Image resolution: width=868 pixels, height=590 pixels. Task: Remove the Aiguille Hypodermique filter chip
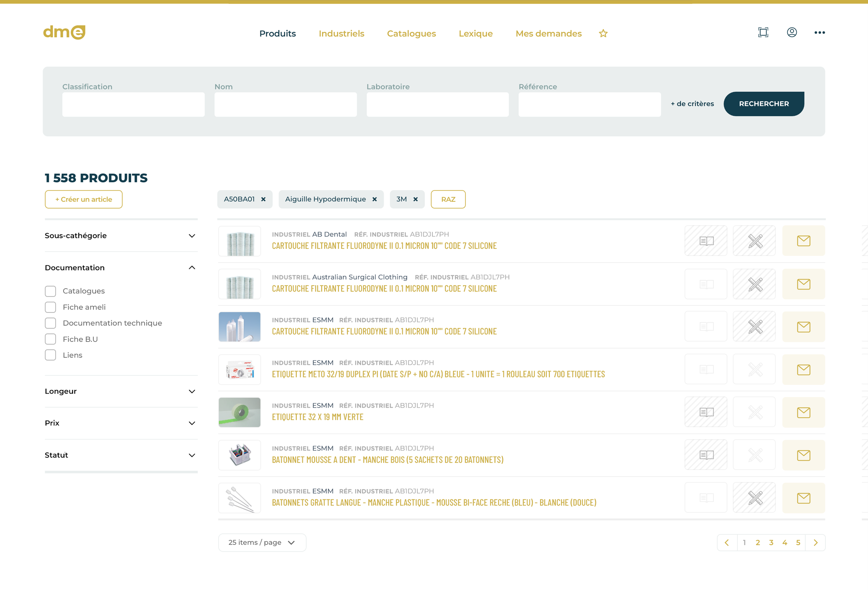(x=374, y=199)
